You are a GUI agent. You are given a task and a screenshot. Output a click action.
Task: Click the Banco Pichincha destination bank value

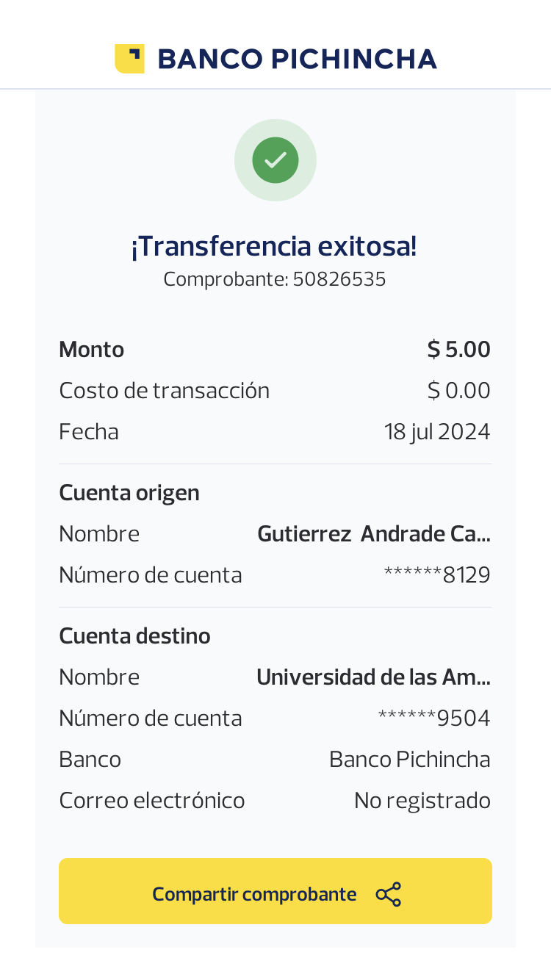tap(409, 759)
